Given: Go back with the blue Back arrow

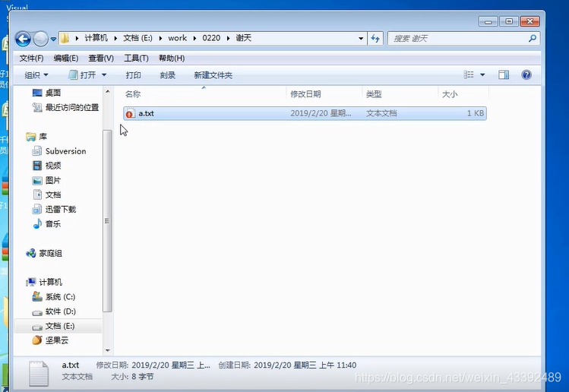Looking at the screenshot, I should pos(23,39).
